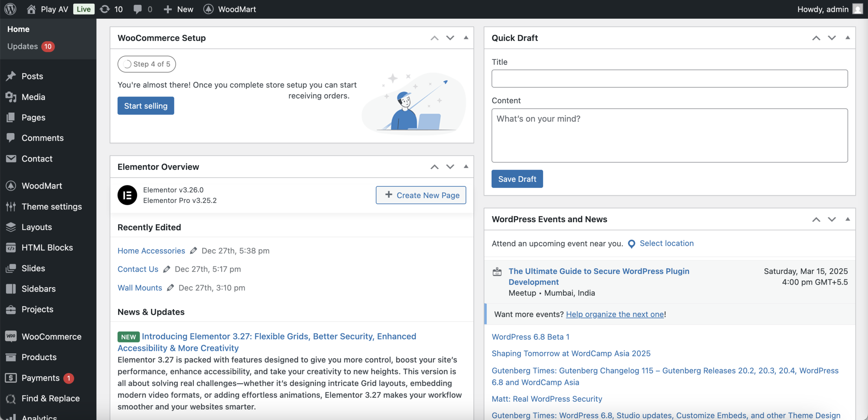Click edit pencil next to Contact Us

tap(166, 269)
